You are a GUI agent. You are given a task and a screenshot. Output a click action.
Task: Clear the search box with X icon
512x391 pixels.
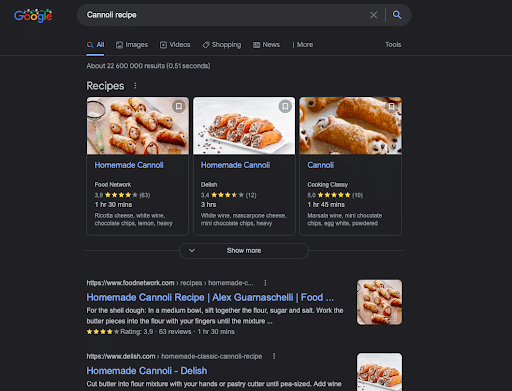(x=374, y=15)
